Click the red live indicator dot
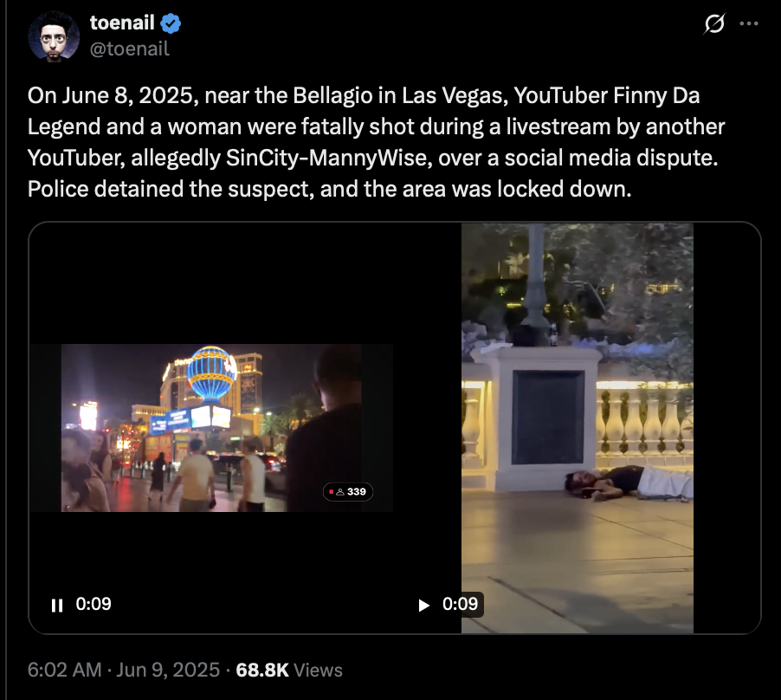781x700 pixels. pos(332,492)
